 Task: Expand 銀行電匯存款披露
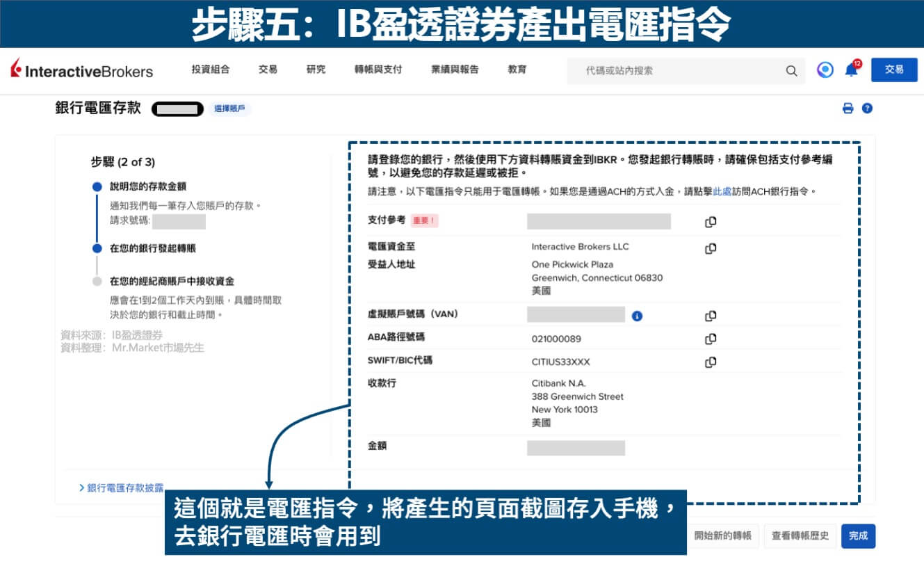122,488
